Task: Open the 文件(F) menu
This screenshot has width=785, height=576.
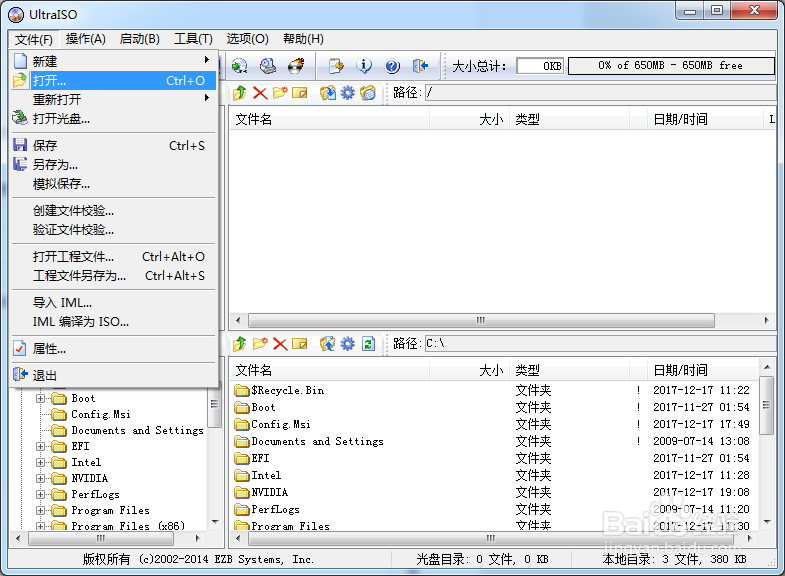Action: coord(34,39)
